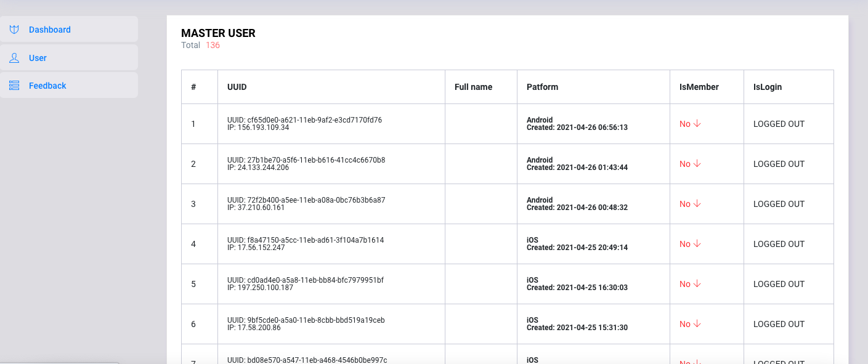Click the down arrow in row 6 IsMember cell

[697, 324]
